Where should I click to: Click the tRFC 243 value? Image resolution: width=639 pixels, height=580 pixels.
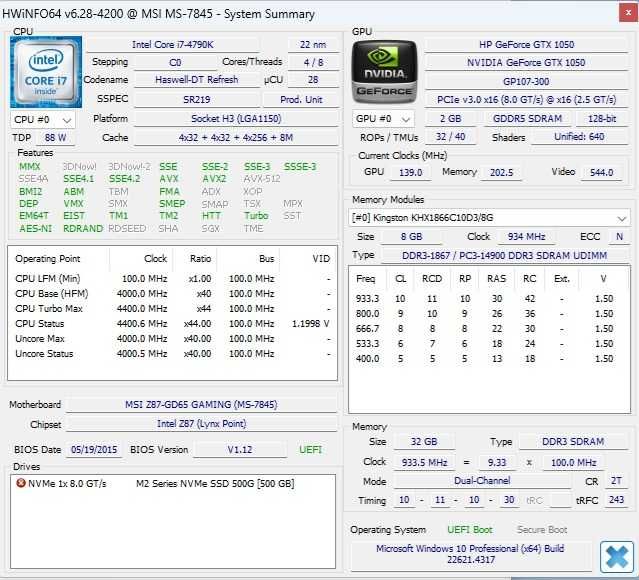616,500
